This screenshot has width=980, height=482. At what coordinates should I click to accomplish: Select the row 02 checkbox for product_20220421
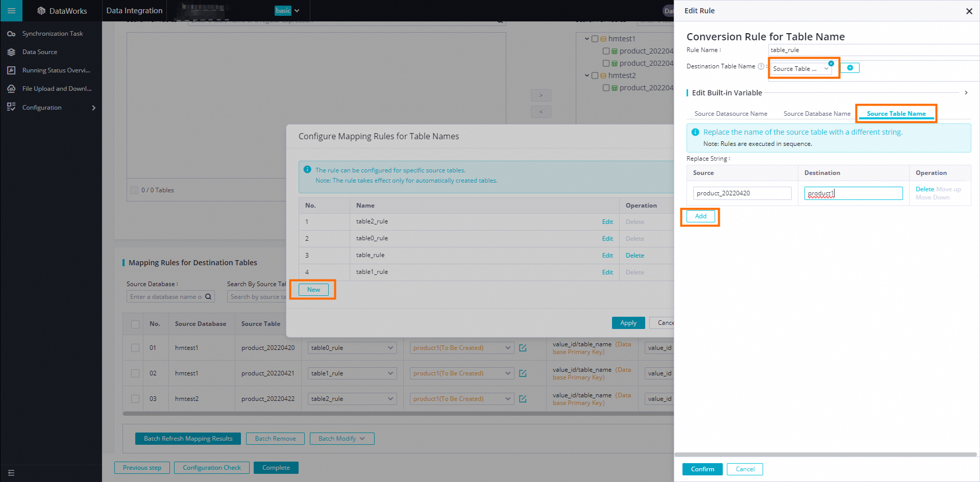click(x=135, y=373)
